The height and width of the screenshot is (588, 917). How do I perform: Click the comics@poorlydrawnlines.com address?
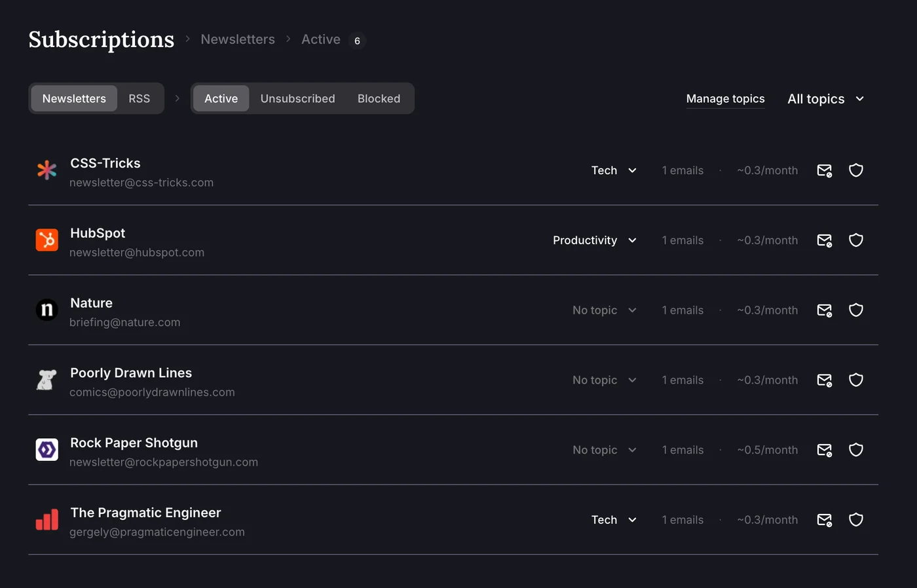pos(152,392)
